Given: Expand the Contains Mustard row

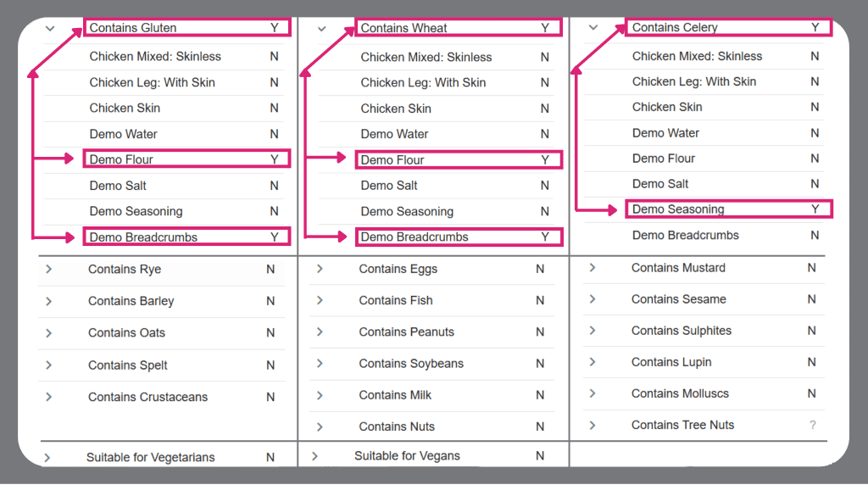Looking at the screenshot, I should [592, 268].
